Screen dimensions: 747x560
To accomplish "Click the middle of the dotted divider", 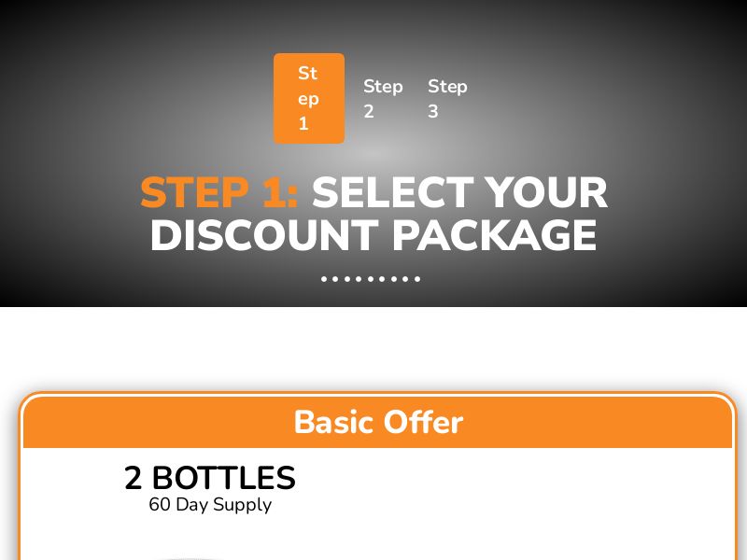I will (x=371, y=278).
